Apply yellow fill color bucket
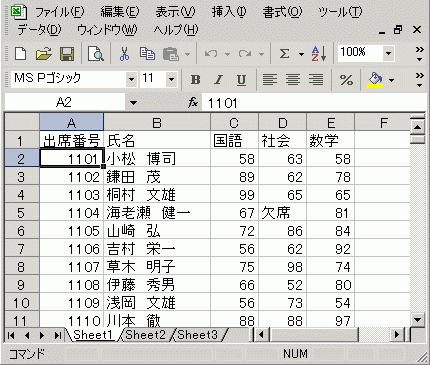 pos(375,80)
